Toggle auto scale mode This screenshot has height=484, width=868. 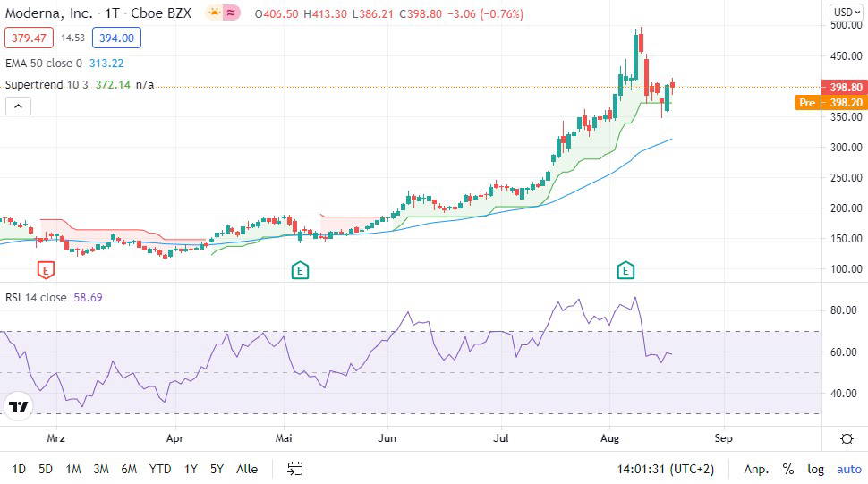[x=849, y=469]
